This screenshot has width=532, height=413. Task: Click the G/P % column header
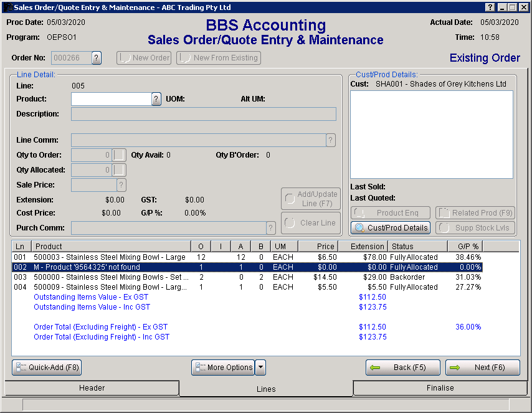click(x=464, y=247)
